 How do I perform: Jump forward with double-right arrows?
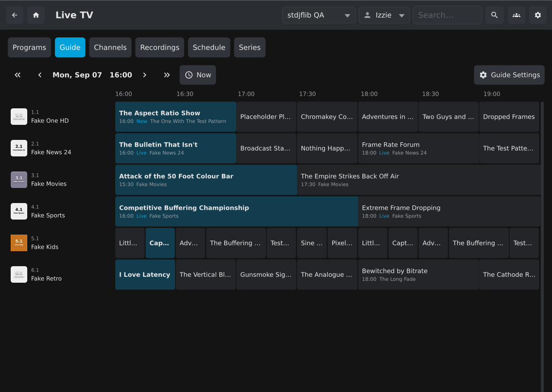167,75
